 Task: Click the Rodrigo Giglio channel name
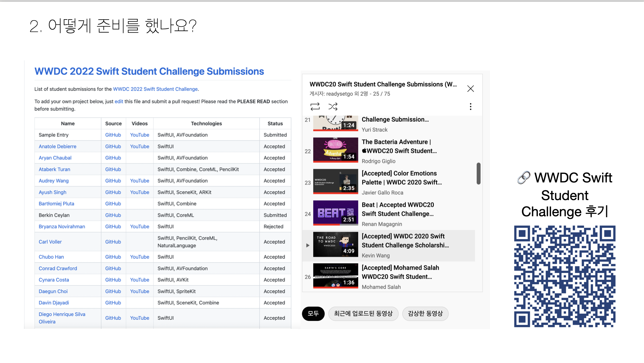[x=378, y=161]
